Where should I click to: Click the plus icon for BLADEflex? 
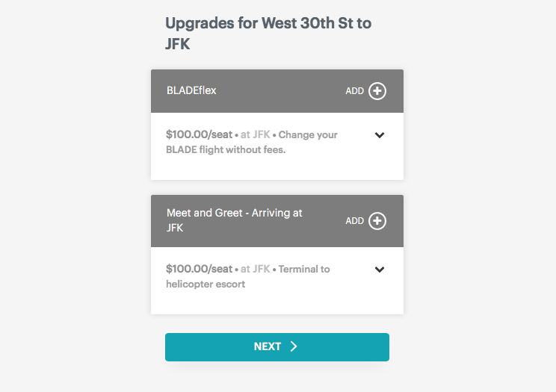click(377, 91)
